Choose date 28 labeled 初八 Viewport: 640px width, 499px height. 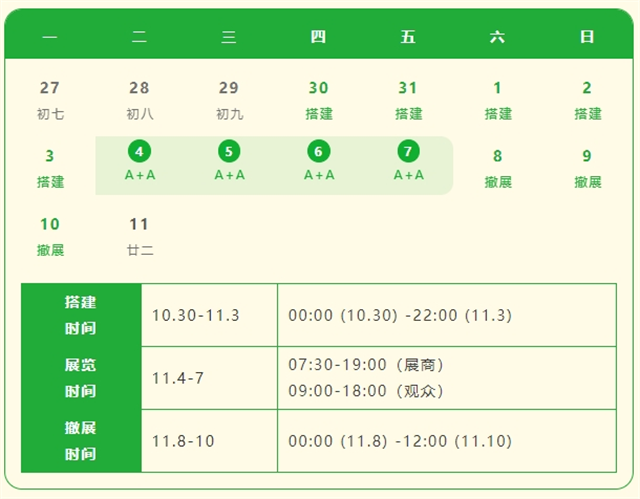point(139,99)
